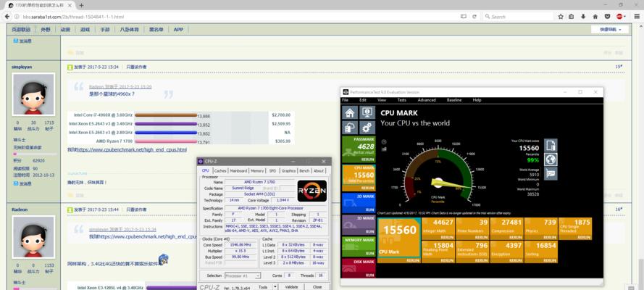Click the export results document icon
This screenshot has height=290, width=644.
pos(551,146)
